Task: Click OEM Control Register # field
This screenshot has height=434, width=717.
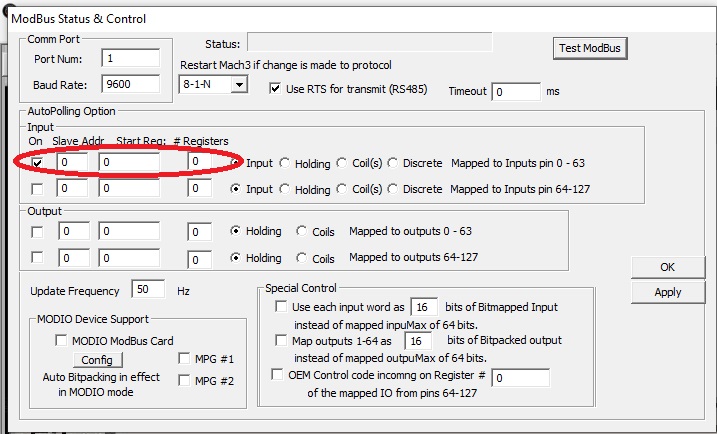Action: [x=520, y=378]
